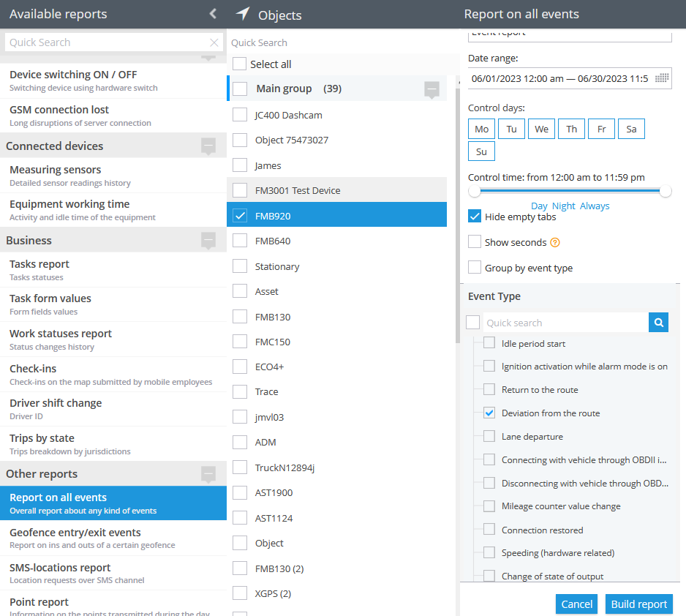This screenshot has width=686, height=616.
Task: Open the Show seconds help icon
Action: click(555, 242)
